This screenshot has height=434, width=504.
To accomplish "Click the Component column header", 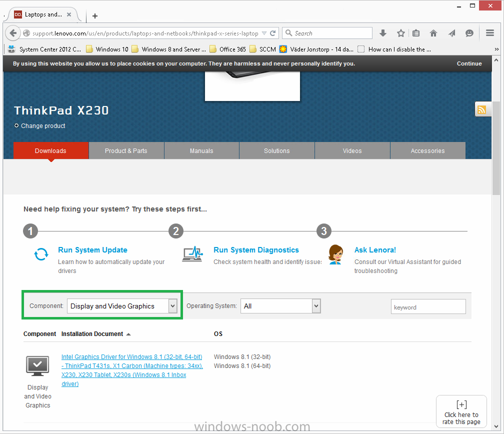I will [x=39, y=334].
